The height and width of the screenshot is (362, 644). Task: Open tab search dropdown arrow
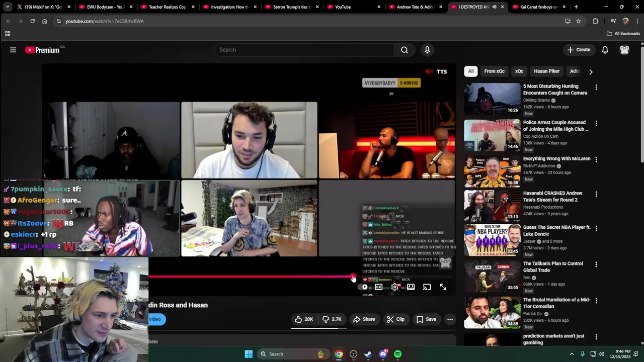(7, 7)
